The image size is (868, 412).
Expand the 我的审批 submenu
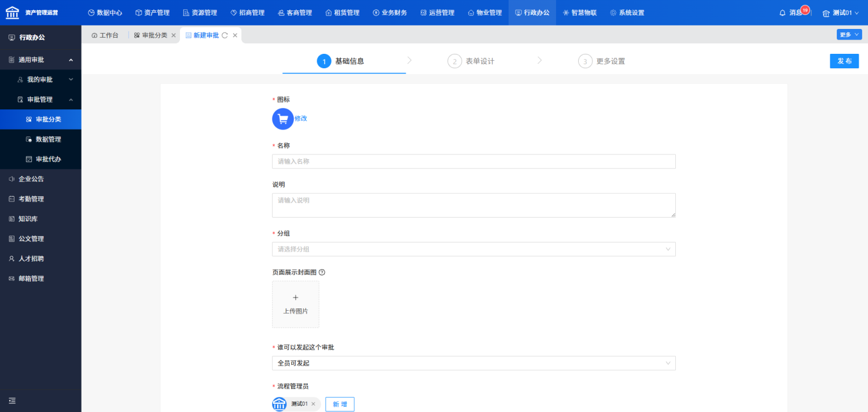point(41,79)
